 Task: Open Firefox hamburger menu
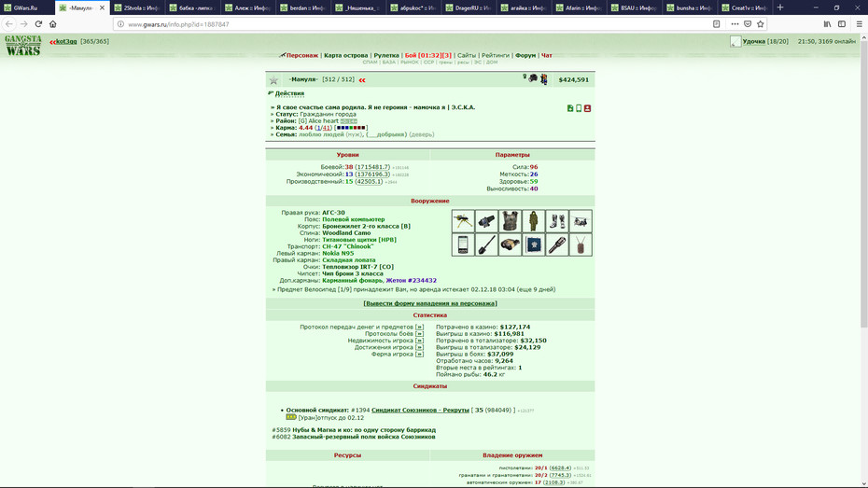(860, 23)
